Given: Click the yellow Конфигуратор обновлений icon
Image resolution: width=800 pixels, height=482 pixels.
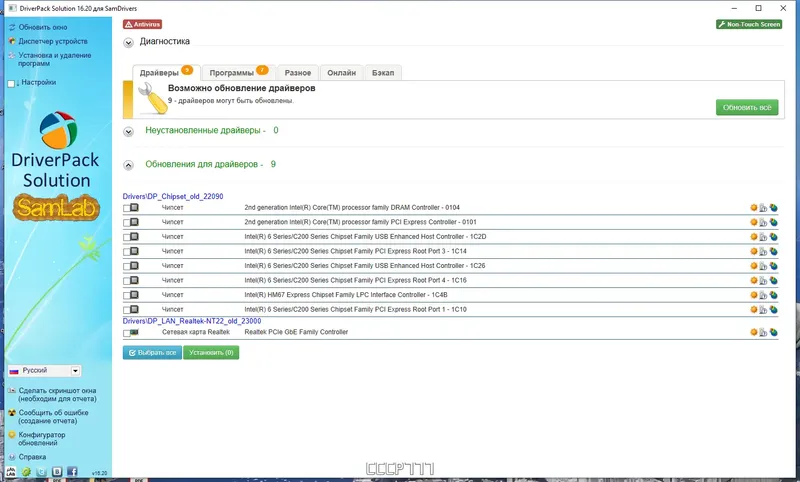Looking at the screenshot, I should [12, 435].
